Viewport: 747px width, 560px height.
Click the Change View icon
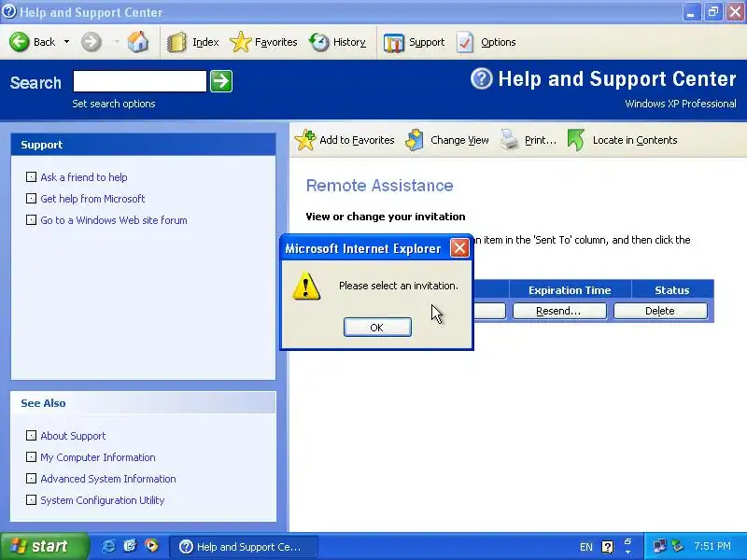tap(415, 140)
